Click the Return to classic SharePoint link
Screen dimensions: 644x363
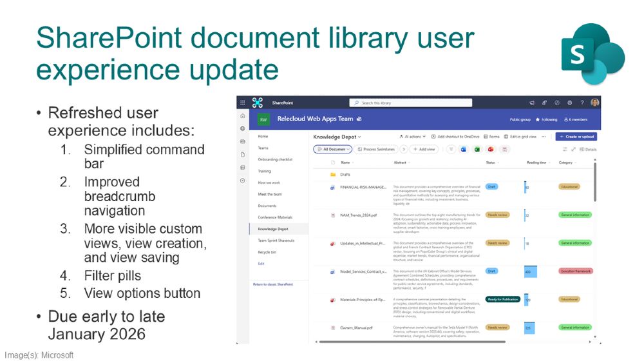click(x=272, y=284)
